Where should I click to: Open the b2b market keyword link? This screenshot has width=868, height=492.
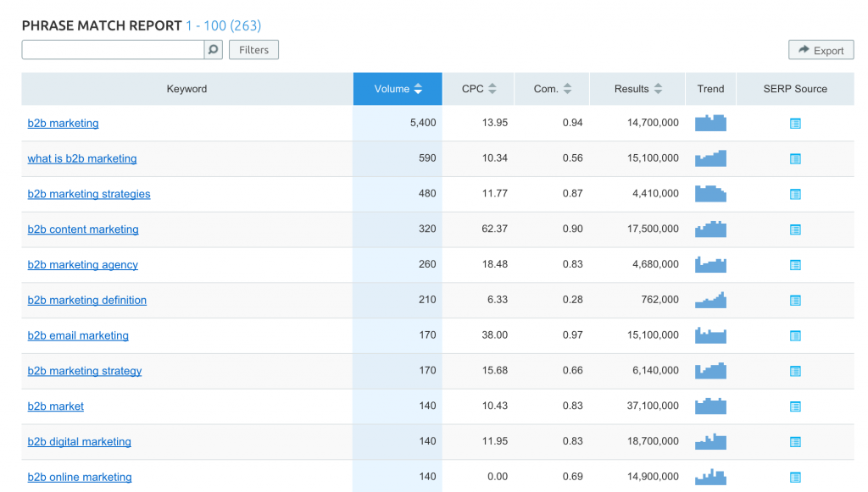55,406
